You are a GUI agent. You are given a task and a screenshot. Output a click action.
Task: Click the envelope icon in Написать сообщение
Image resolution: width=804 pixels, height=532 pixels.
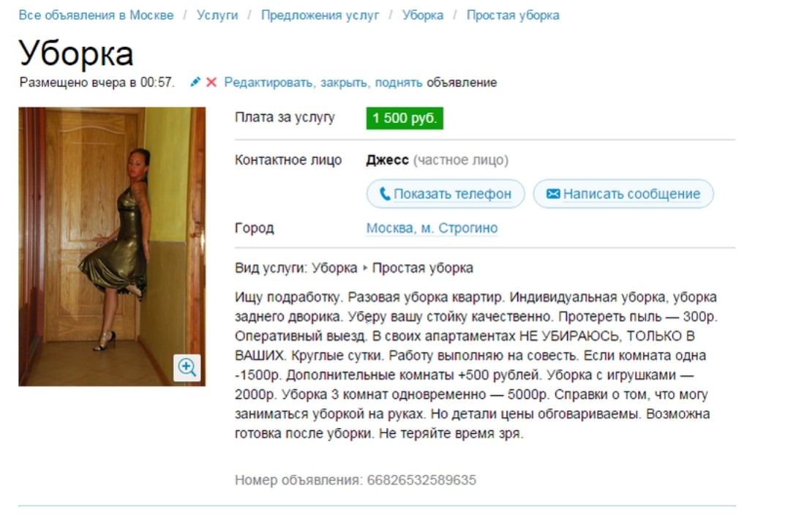(x=553, y=193)
